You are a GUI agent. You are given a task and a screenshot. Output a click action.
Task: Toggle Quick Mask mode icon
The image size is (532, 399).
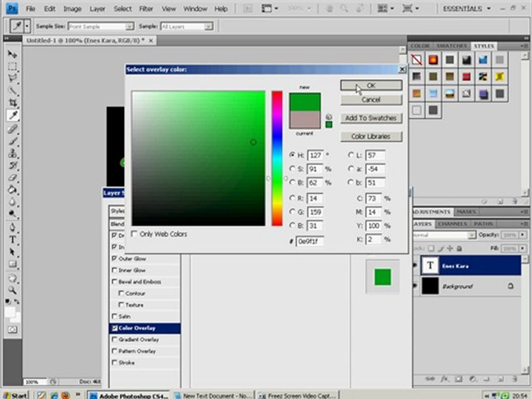12,329
